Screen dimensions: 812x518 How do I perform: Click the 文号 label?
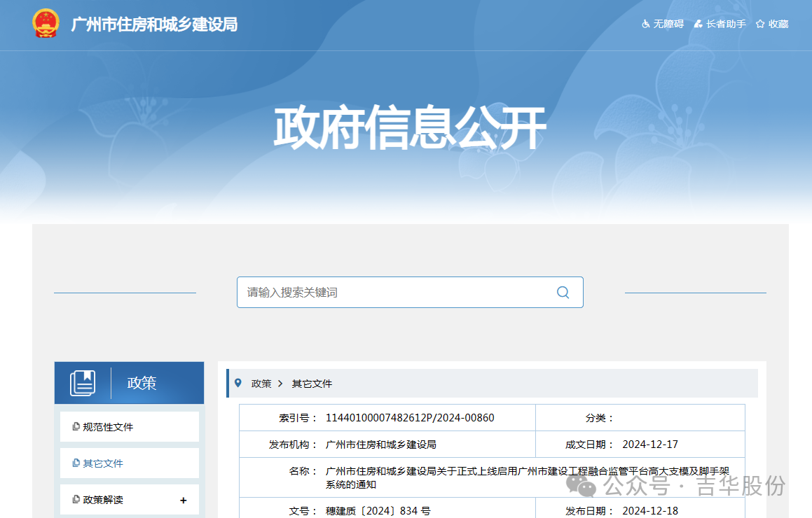[x=303, y=511]
